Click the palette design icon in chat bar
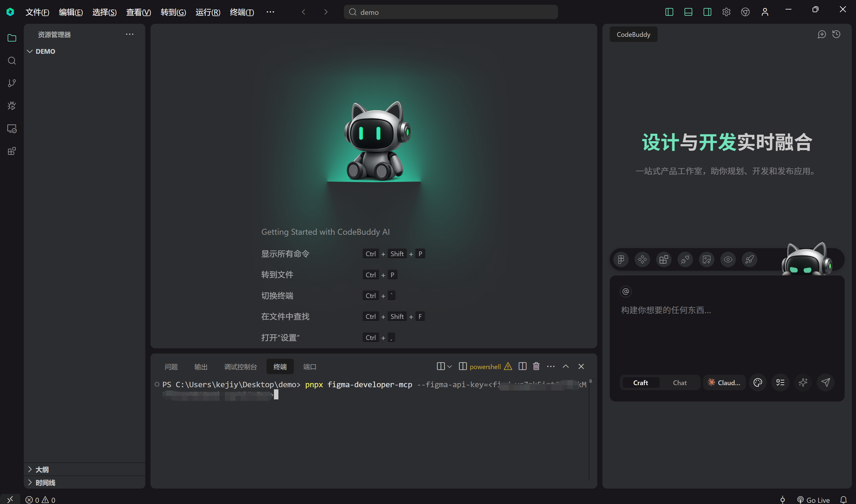Viewport: 856px width, 504px height. (758, 383)
